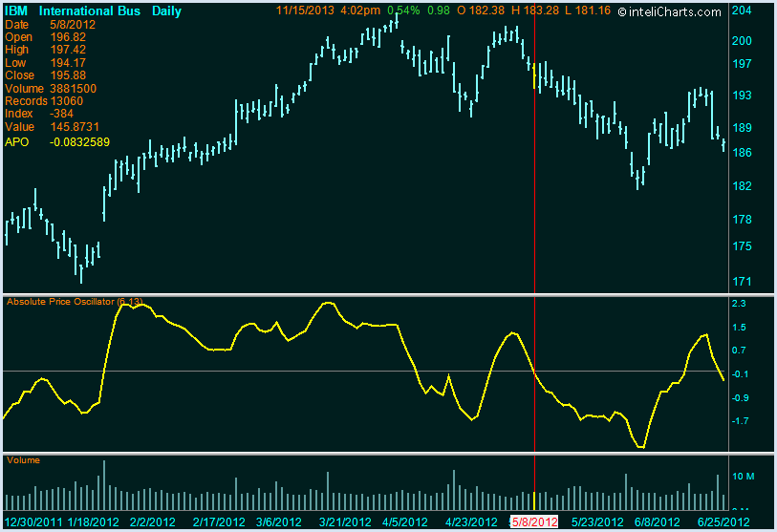
Task: Click the yellow highlighted price bar
Action: click(x=534, y=75)
